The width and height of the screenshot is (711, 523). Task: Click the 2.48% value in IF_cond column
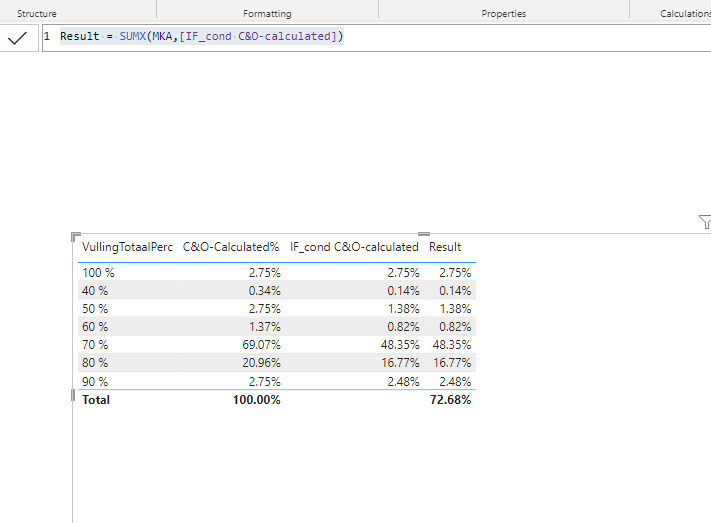tap(403, 381)
